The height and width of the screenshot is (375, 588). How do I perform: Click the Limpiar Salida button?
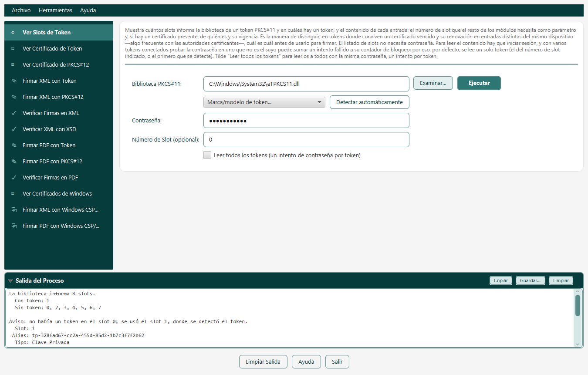click(x=263, y=362)
